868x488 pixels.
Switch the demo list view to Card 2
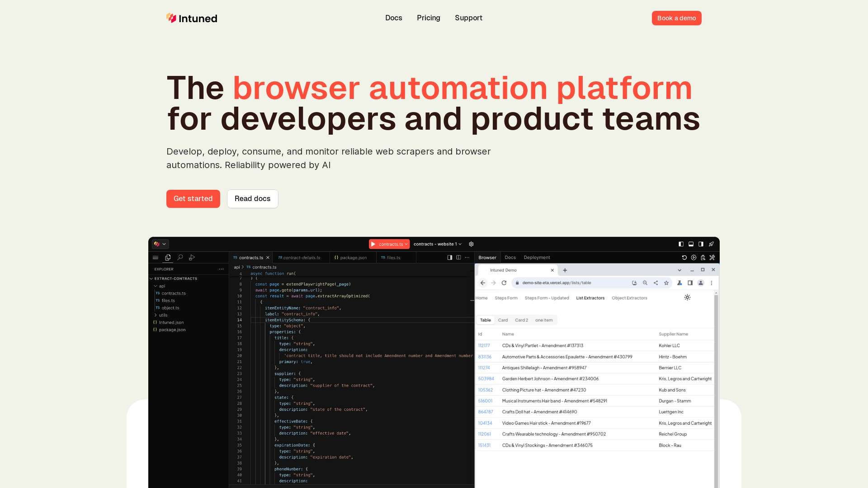tap(521, 320)
